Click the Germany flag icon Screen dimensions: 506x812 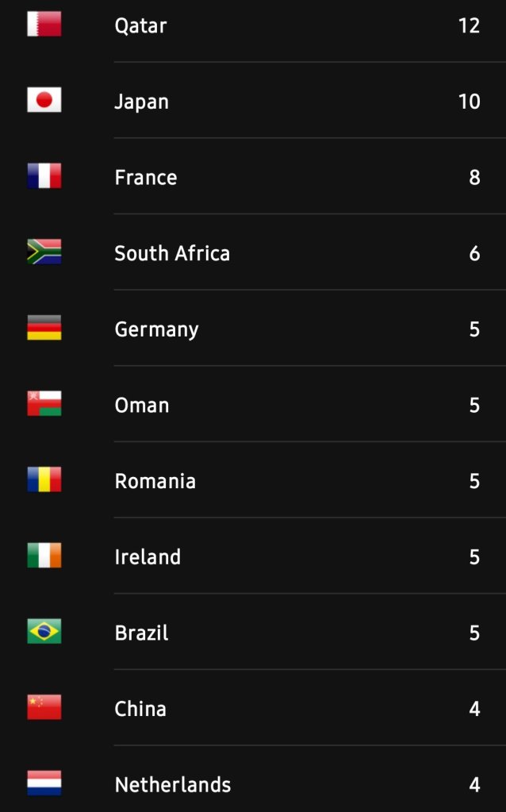pyautogui.click(x=44, y=329)
